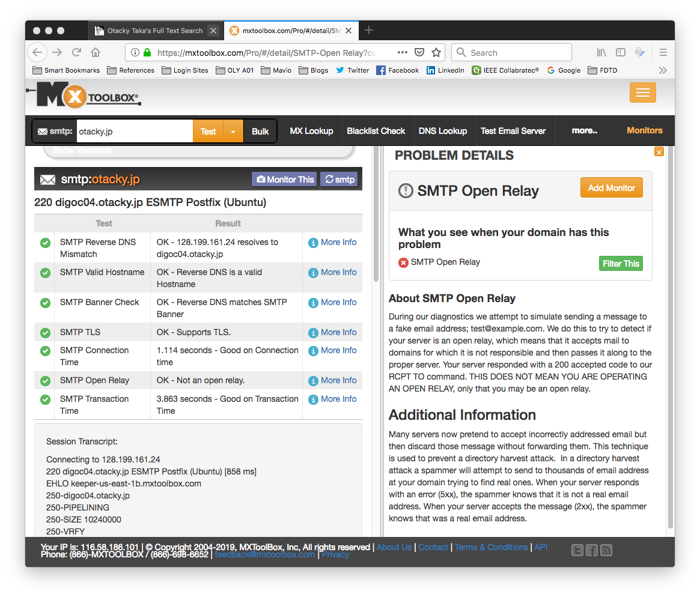
Task: Save page to Pocket
Action: [x=419, y=53]
